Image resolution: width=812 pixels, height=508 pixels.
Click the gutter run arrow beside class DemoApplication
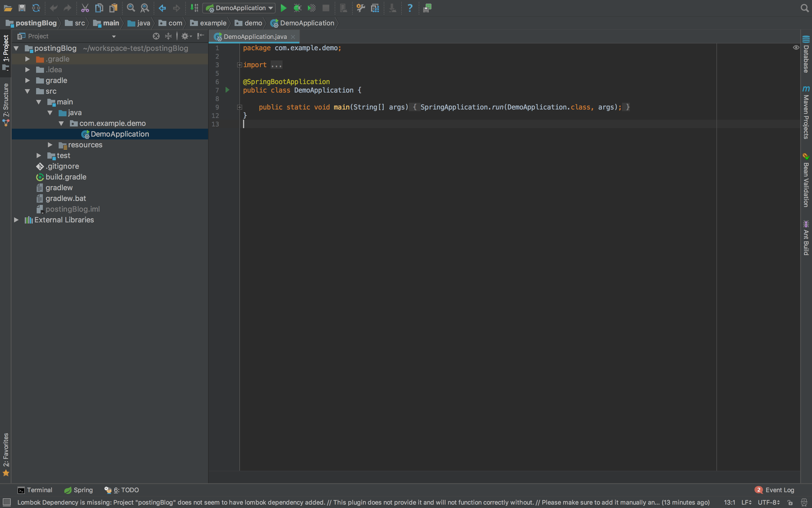(227, 90)
